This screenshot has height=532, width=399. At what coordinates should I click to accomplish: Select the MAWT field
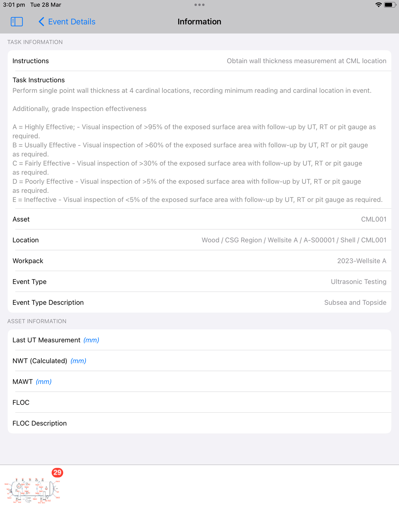point(199,381)
